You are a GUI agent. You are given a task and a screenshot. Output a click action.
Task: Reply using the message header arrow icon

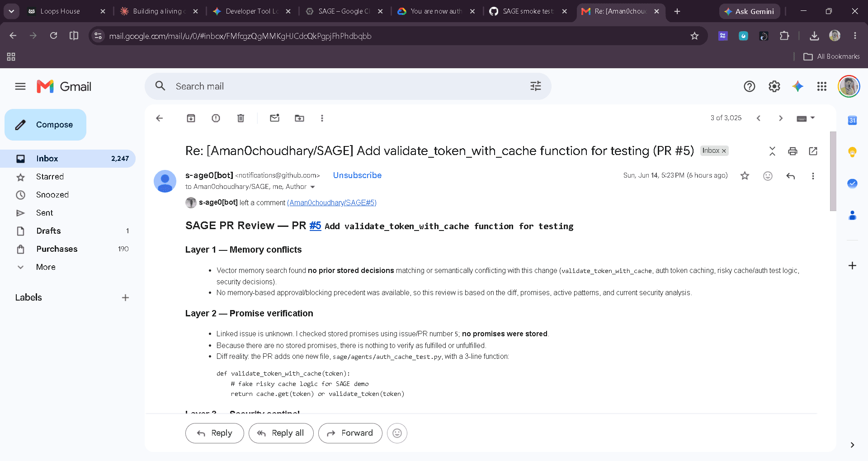point(790,176)
